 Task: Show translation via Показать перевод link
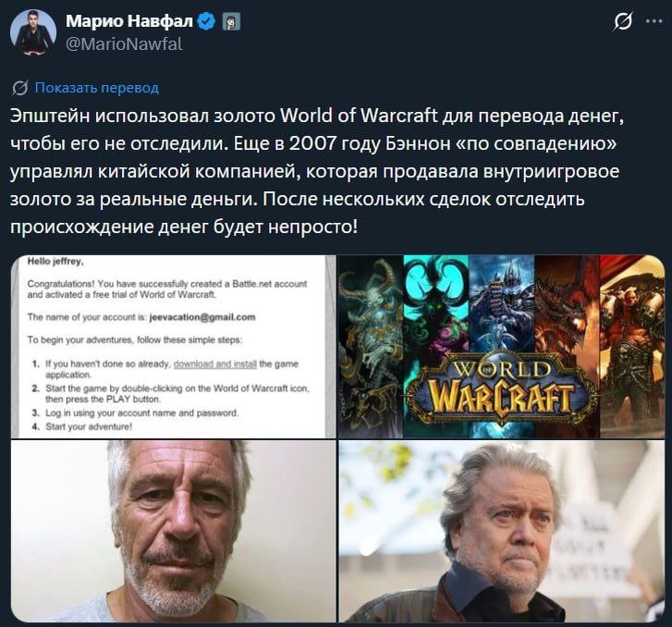[97, 88]
